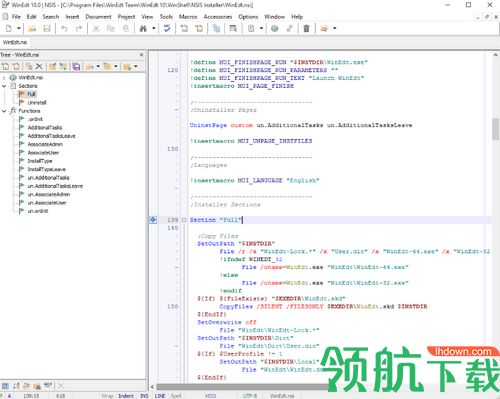
Task: Open the File menu
Action: pyautogui.click(x=16, y=17)
